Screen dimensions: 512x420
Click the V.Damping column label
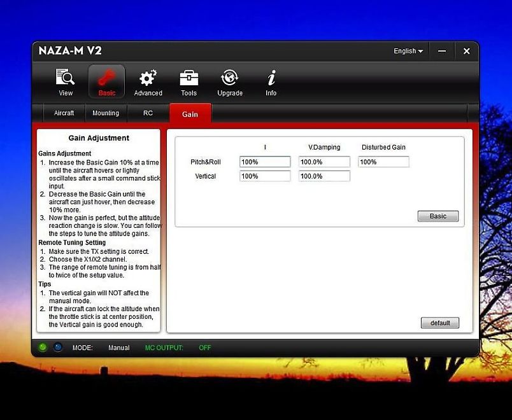tap(324, 147)
